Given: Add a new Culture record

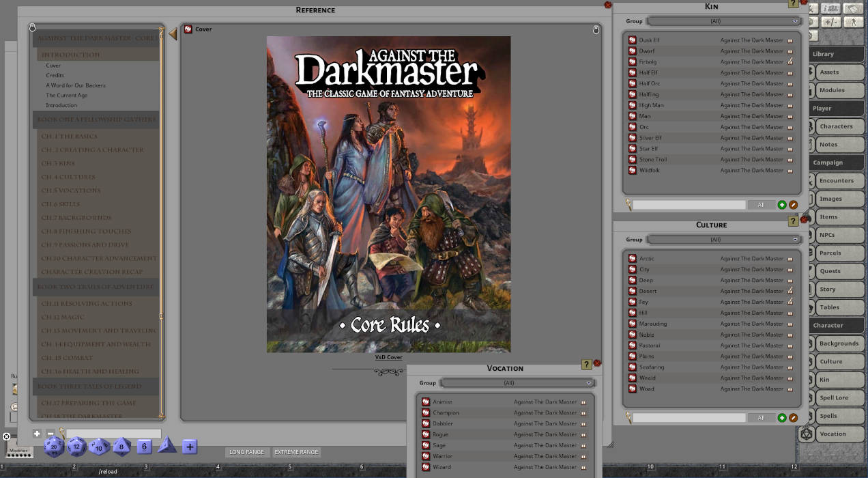Looking at the screenshot, I should (x=782, y=418).
